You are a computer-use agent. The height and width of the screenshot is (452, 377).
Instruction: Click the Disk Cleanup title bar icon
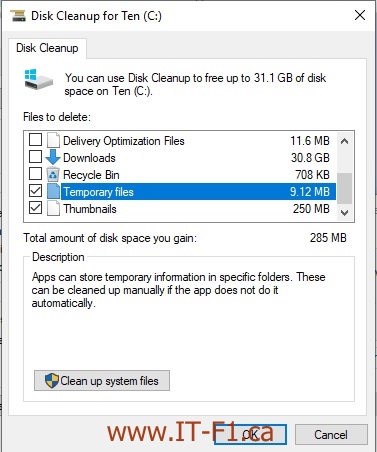(x=18, y=15)
